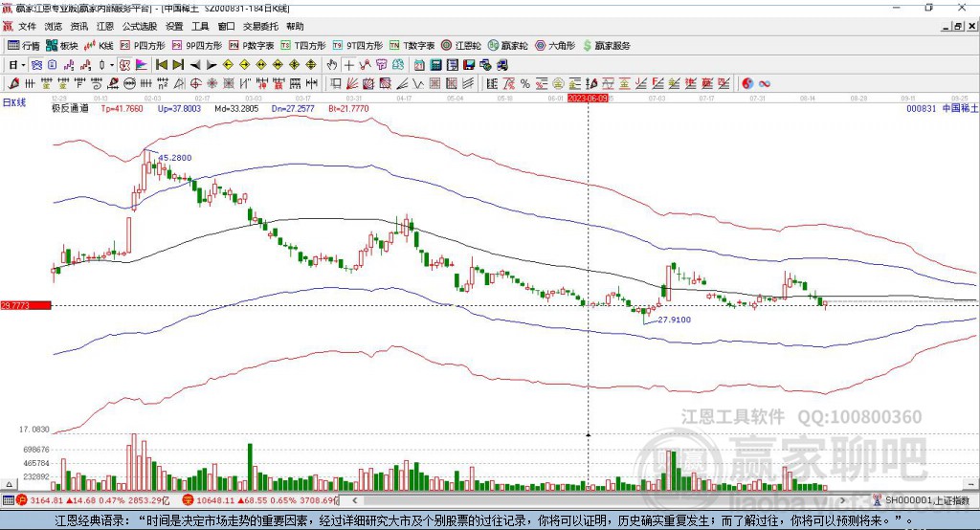The height and width of the screenshot is (530, 980).
Task: Click the 10648.11 Shenzhen index value
Action: pyautogui.click(x=213, y=500)
